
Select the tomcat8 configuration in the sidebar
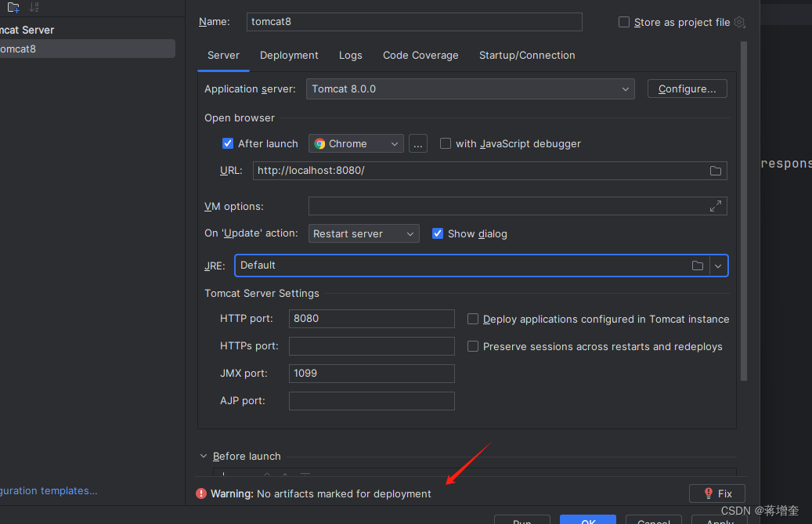87,49
